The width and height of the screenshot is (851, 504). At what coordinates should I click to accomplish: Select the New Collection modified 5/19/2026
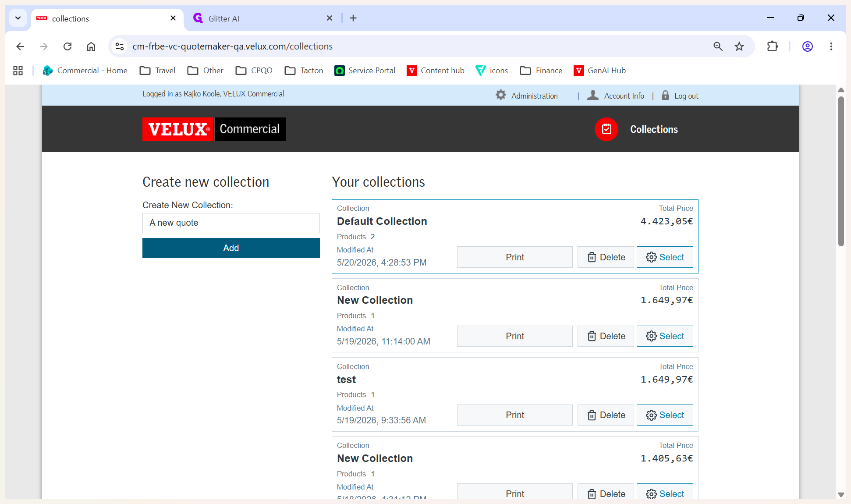pos(665,336)
